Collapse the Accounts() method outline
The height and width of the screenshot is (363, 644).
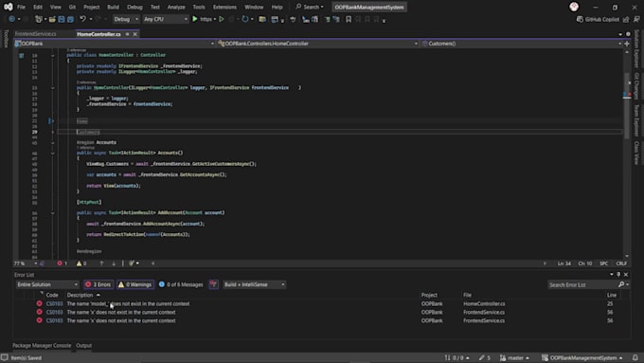click(53, 153)
